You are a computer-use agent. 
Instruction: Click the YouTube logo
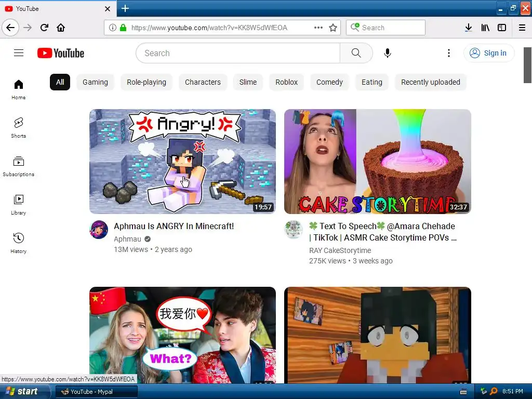coord(61,53)
